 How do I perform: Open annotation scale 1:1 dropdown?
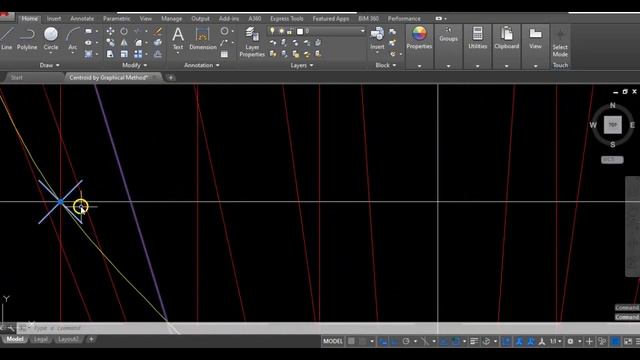point(555,341)
